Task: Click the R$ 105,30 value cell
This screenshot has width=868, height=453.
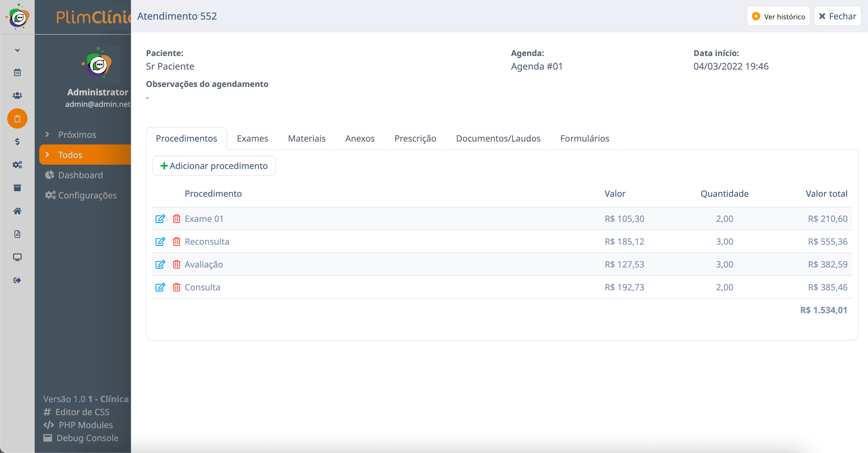Action: (x=624, y=219)
